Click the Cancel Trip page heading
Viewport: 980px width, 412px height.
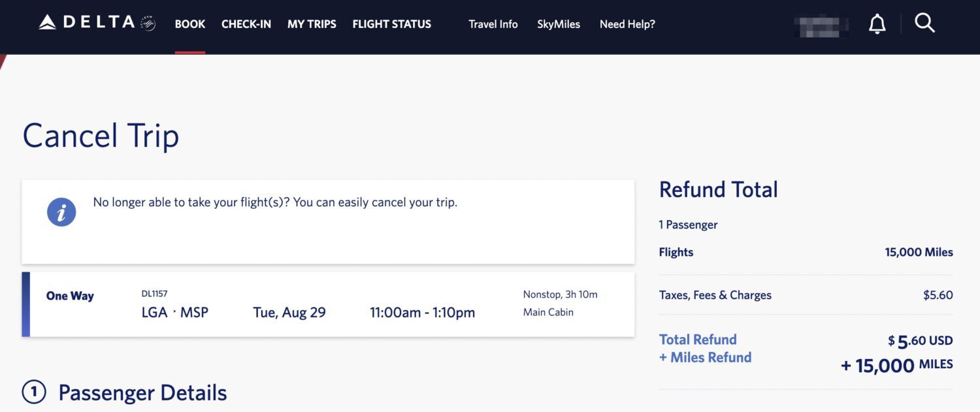[101, 136]
